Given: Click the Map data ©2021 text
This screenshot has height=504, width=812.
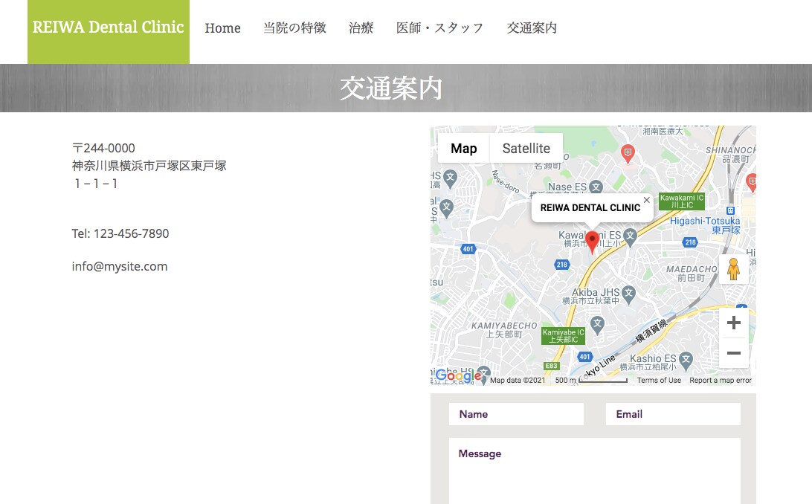Looking at the screenshot, I should tap(518, 381).
